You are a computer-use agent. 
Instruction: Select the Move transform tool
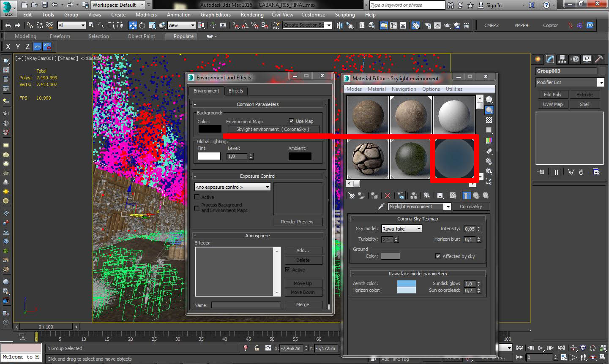(133, 25)
